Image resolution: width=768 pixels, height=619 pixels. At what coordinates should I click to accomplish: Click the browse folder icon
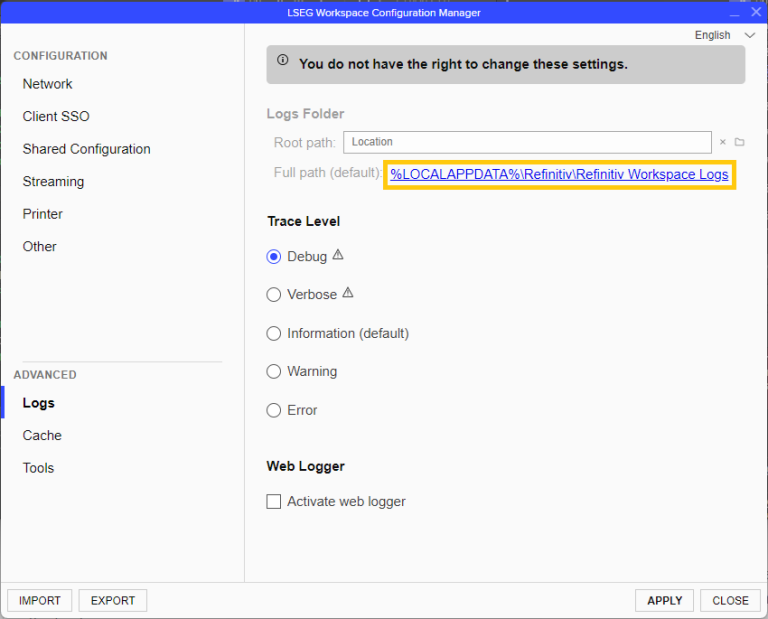[739, 142]
